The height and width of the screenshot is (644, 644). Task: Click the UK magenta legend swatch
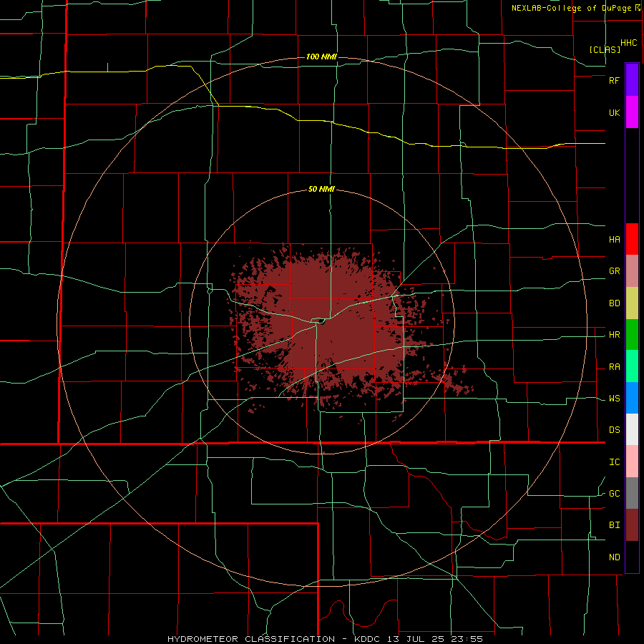[632, 112]
